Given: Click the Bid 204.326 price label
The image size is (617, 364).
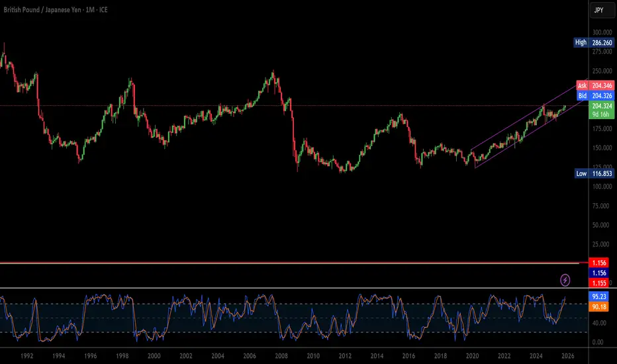Looking at the screenshot, I should click(595, 95).
